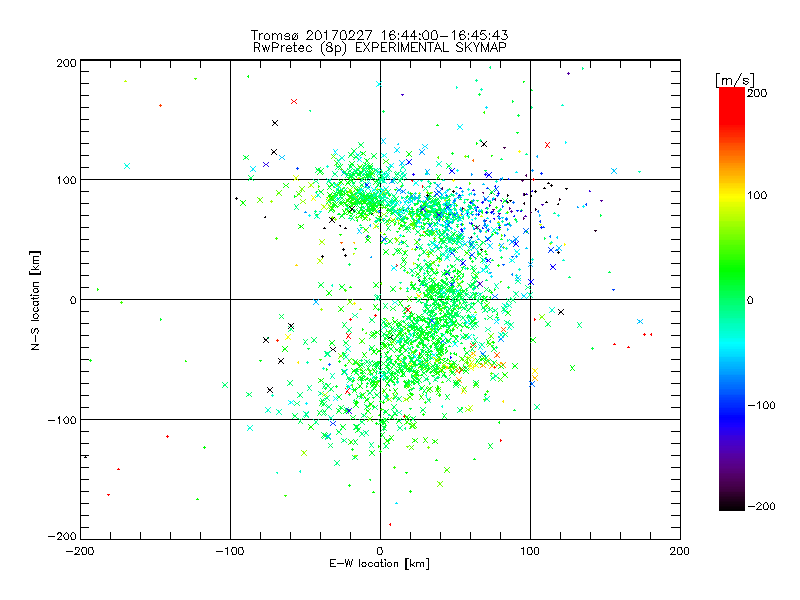
Task: Click the '200' label atop the colorbar
Action: pyautogui.click(x=757, y=93)
